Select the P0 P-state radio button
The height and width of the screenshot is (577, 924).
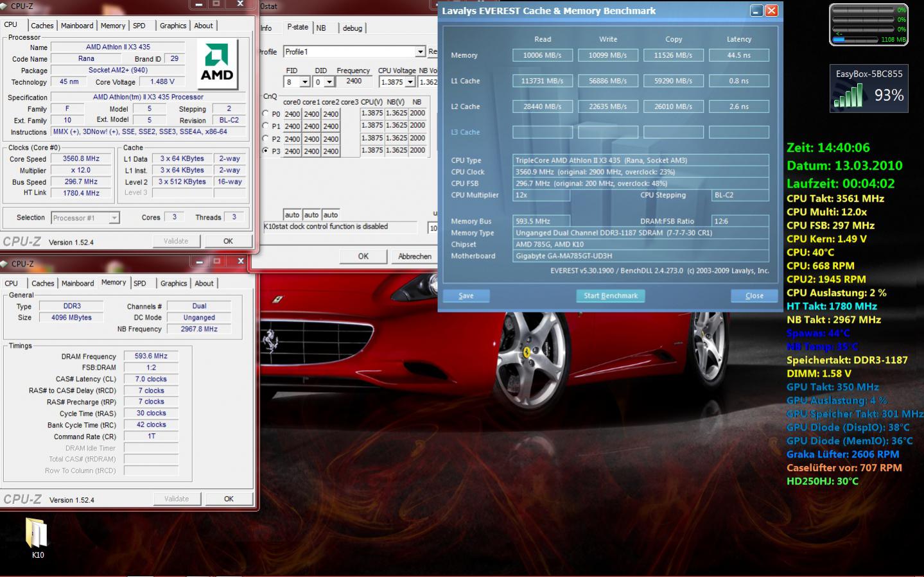pyautogui.click(x=266, y=114)
